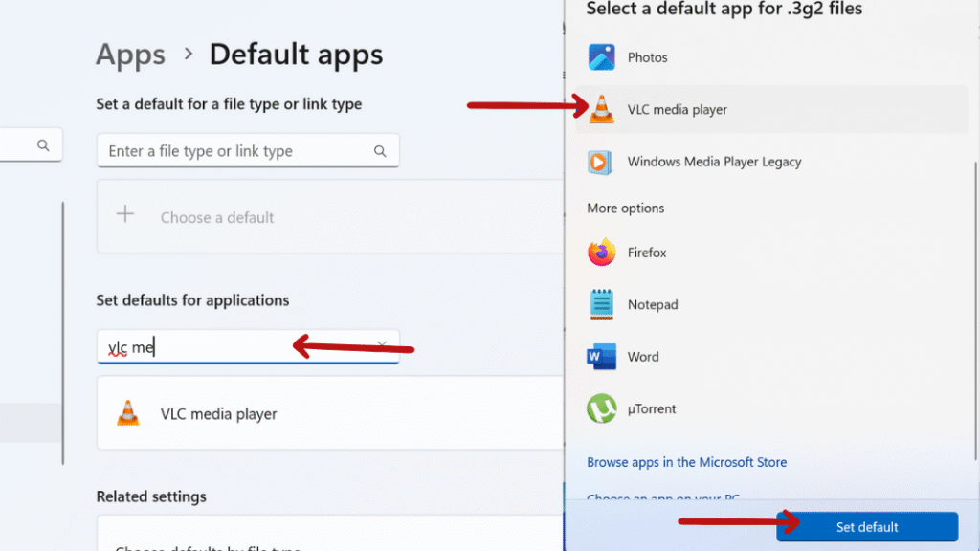Click the Notepad icon
Viewport: 980px width, 551px height.
(x=601, y=304)
